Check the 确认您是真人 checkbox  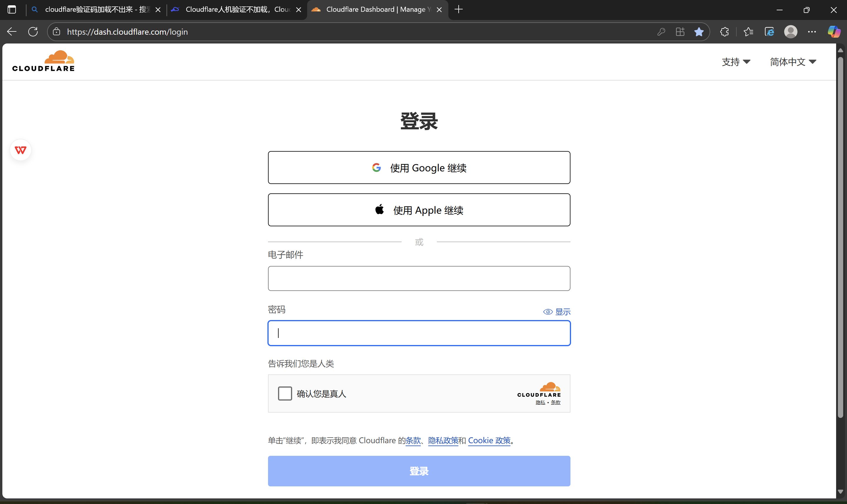tap(285, 393)
